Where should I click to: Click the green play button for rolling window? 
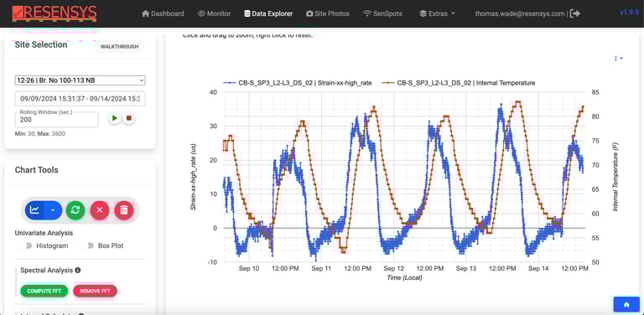115,118
